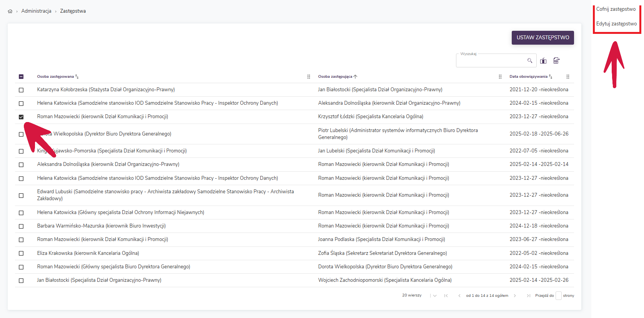Choose Edytuj zastępstwo from the side menu
The height and width of the screenshot is (318, 644).
pyautogui.click(x=616, y=24)
